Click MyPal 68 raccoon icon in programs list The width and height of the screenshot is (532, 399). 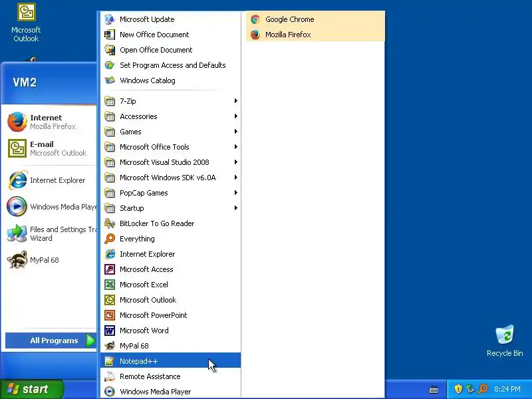pyautogui.click(x=110, y=346)
